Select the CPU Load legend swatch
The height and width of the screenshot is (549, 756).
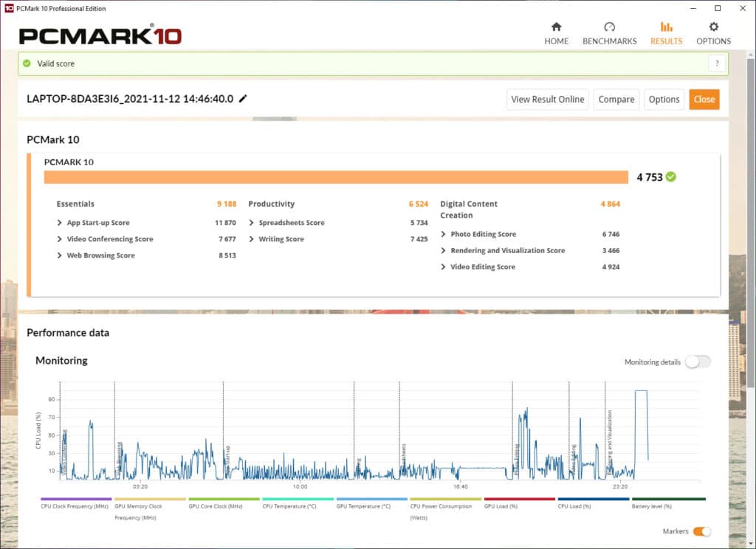coord(594,500)
